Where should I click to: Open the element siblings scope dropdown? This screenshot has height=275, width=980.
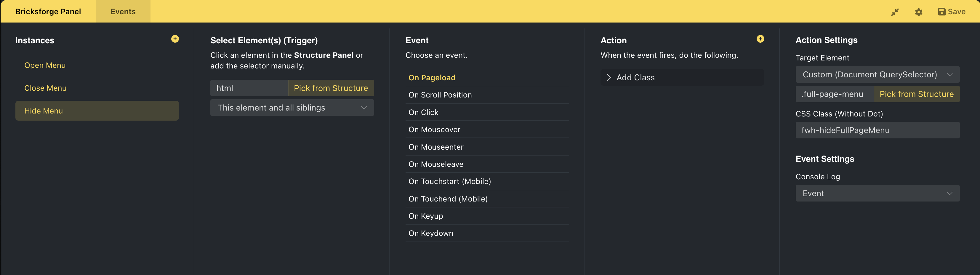point(292,108)
